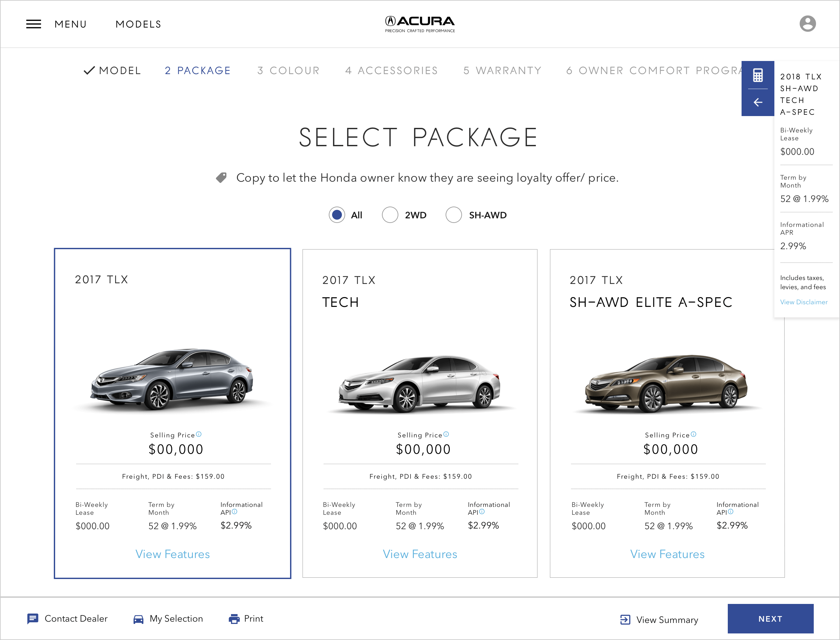Click the NEXT button
Viewport: 840px width, 640px height.
pos(770,619)
